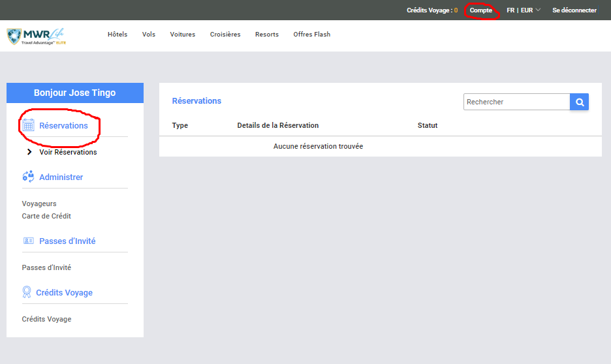This screenshot has width=611, height=364.
Task: Select the Passes d'Invité blue heading
Action: tap(67, 241)
